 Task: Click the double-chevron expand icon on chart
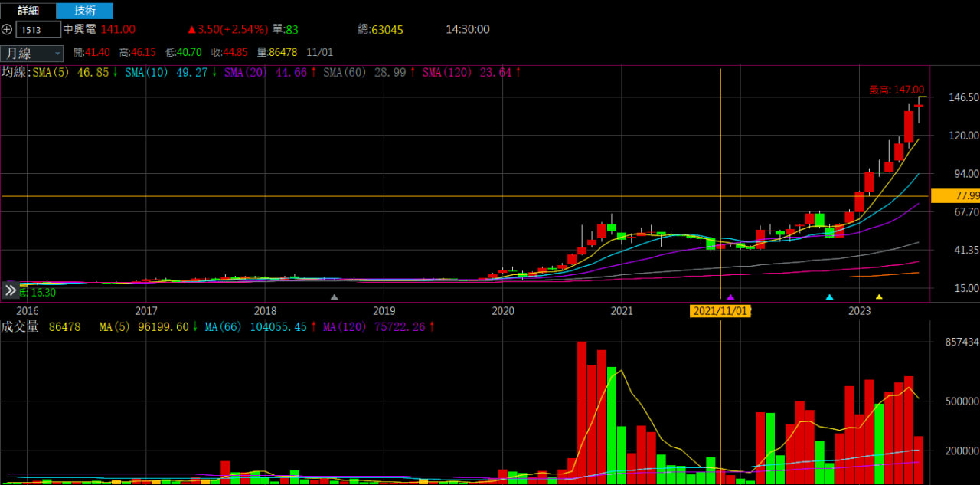10,290
